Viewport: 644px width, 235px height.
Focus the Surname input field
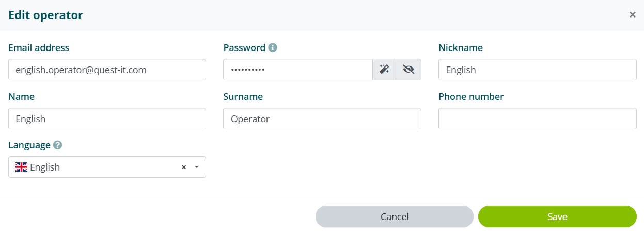tap(322, 119)
